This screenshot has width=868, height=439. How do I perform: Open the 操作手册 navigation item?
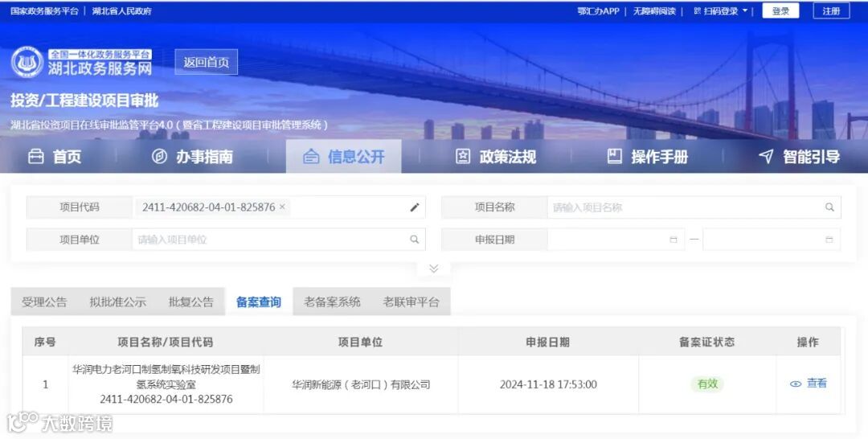(x=647, y=157)
